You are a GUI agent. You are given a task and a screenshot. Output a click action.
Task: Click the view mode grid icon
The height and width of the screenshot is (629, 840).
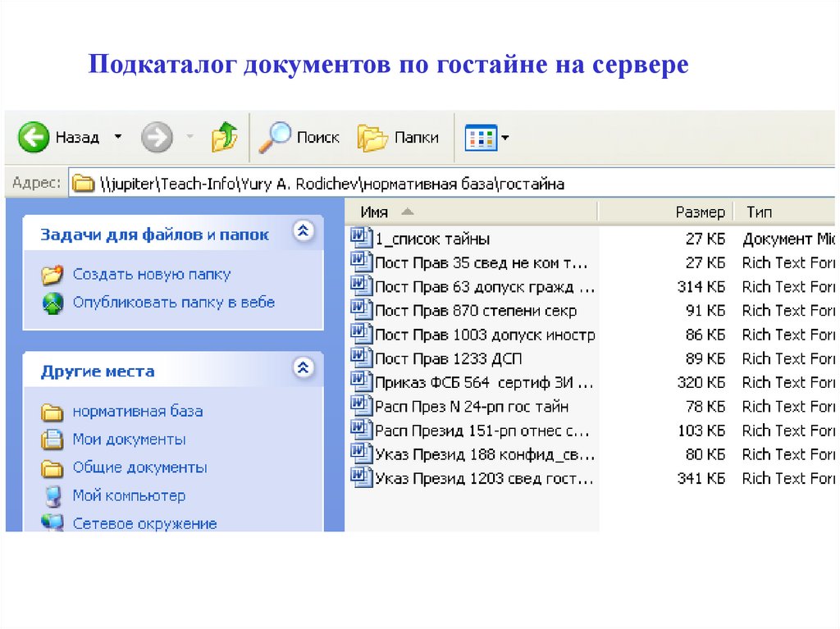pos(481,138)
